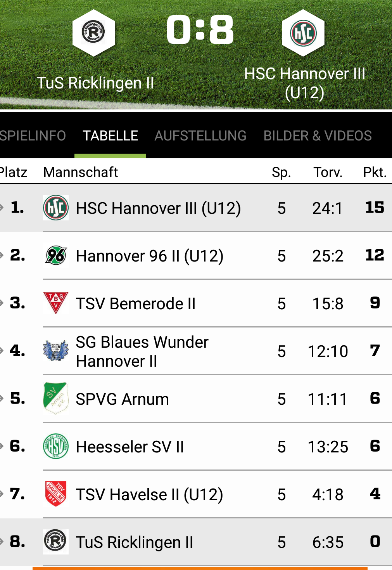Expand the rank 4 row chevron
The image size is (392, 570).
coord(2,351)
